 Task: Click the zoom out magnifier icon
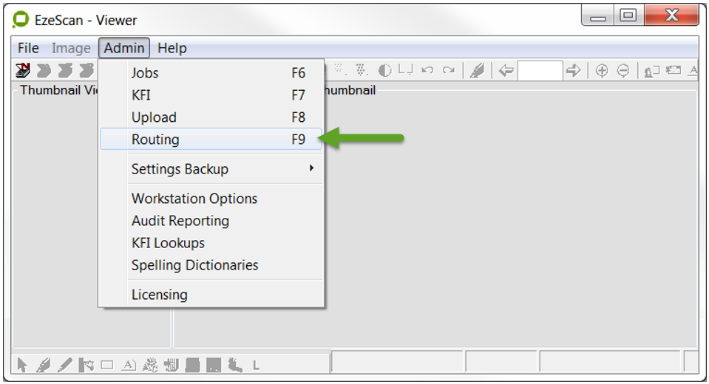(623, 71)
